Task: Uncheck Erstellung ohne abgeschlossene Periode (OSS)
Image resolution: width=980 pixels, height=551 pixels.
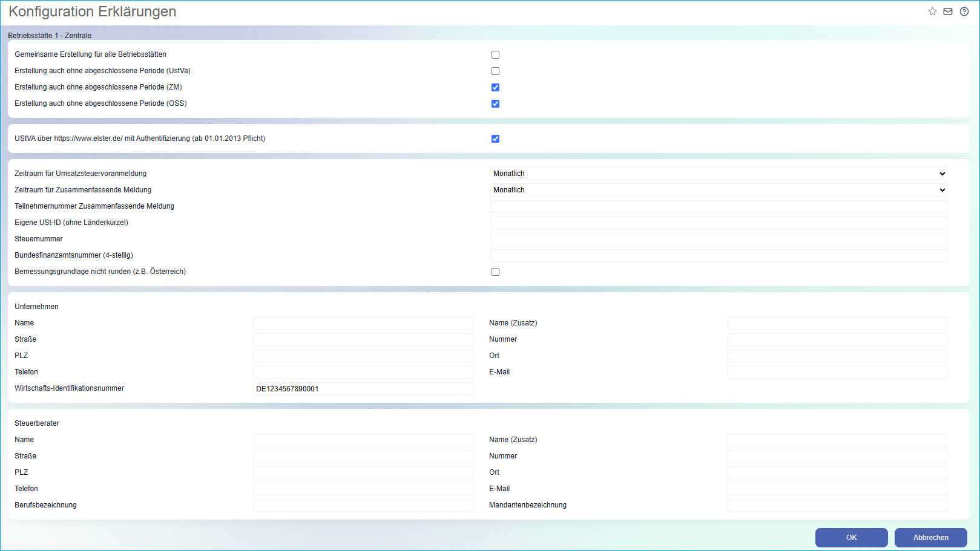Action: click(495, 103)
